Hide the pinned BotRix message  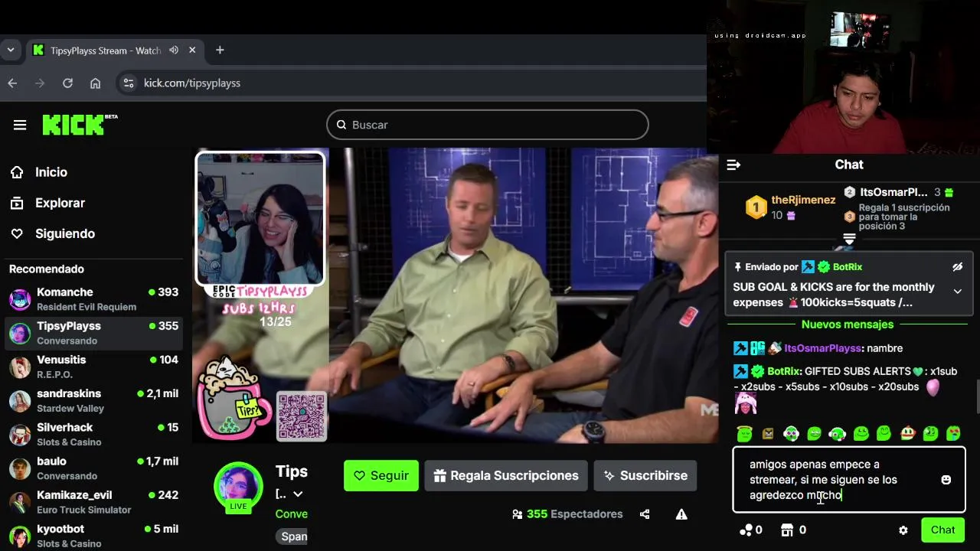(957, 267)
